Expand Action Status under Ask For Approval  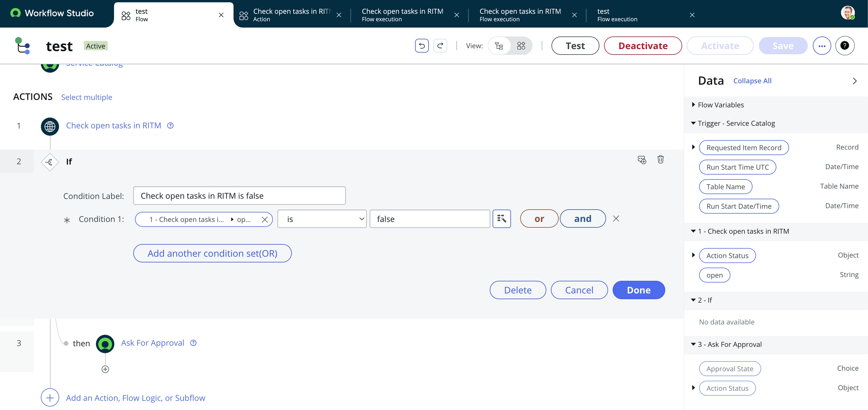(693, 387)
